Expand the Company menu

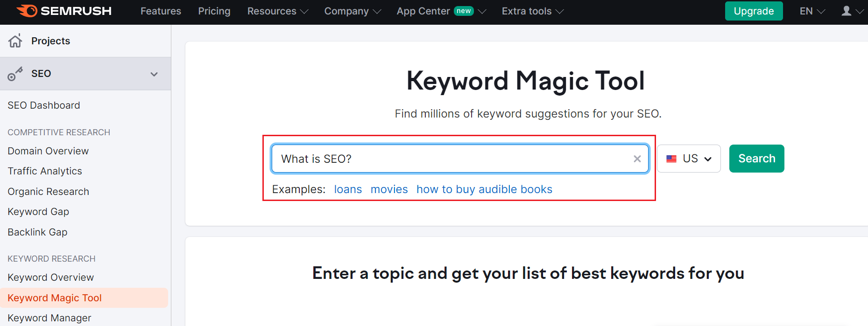pos(353,11)
